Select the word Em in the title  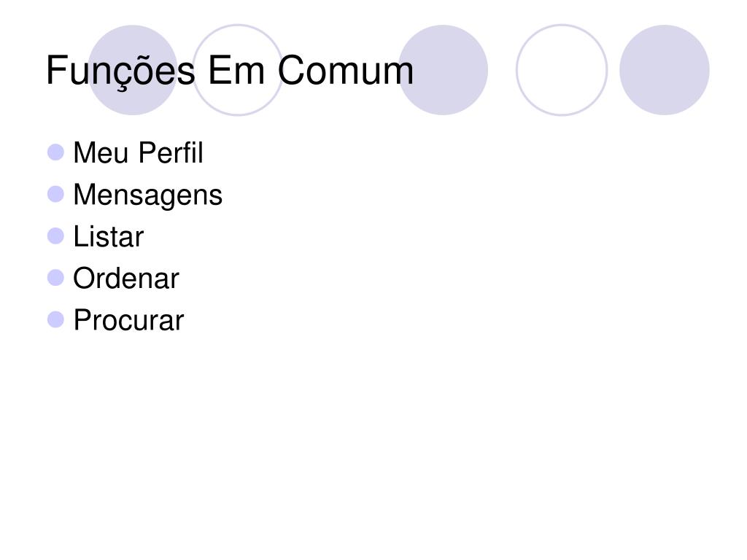pyautogui.click(x=236, y=71)
